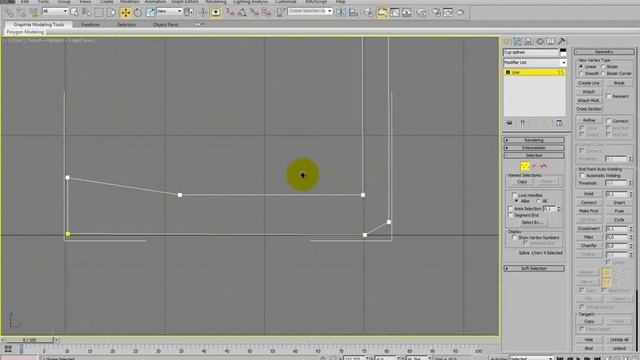640x360 pixels.
Task: Select the Bezier Corner vertex type radio
Action: [x=602, y=73]
